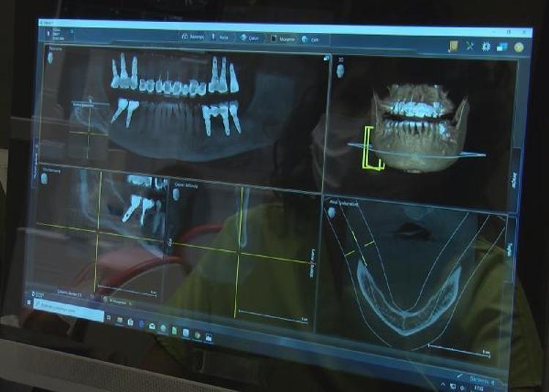Click the home icon tab in top bar
Viewport: 549px width, 392px height.
tap(192, 35)
